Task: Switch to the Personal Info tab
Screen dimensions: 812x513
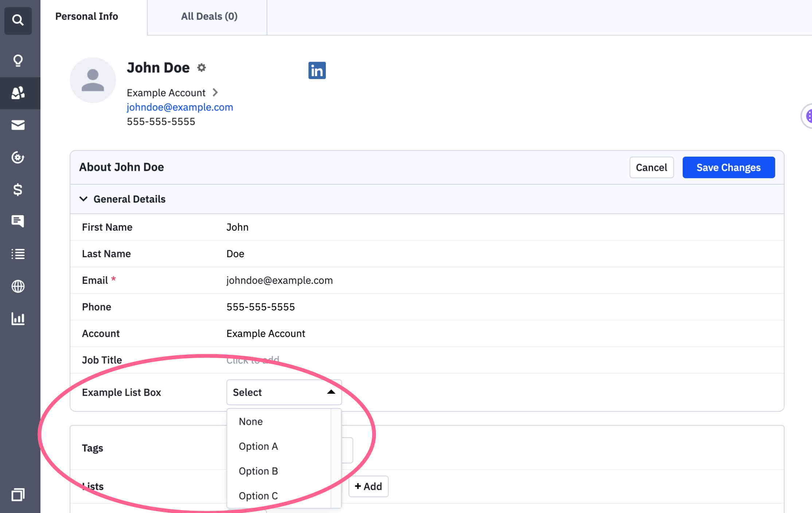Action: click(x=87, y=16)
